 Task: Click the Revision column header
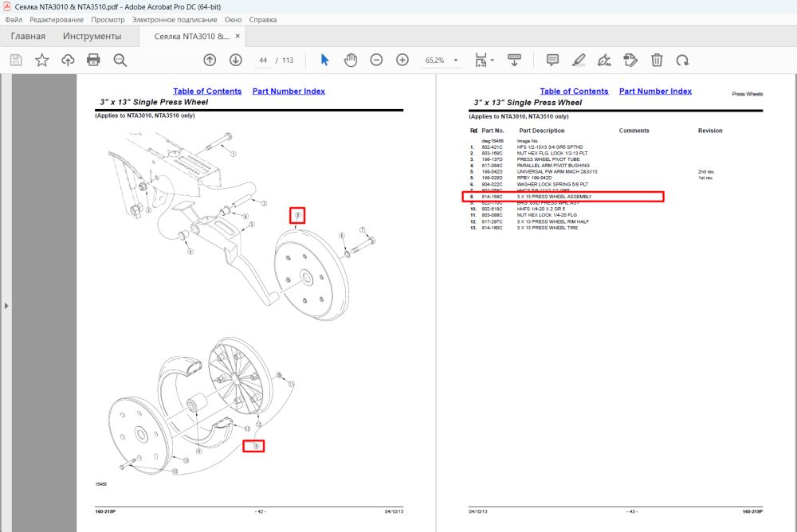tap(710, 131)
